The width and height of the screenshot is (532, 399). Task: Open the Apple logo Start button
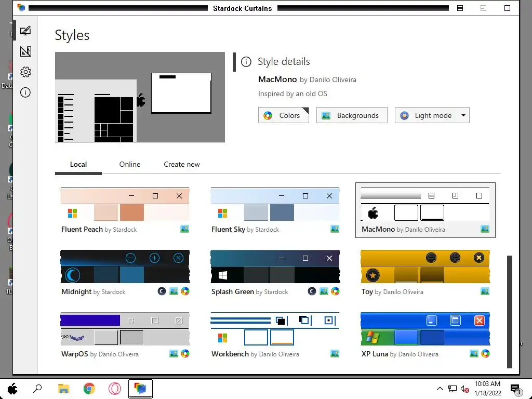coord(12,389)
